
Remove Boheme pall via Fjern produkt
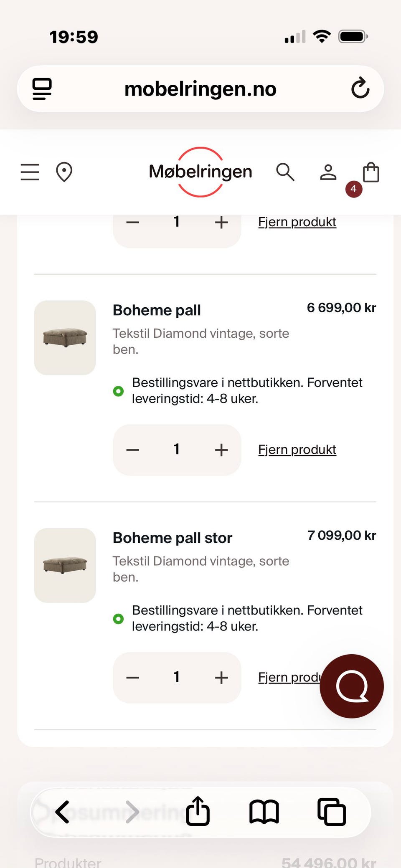click(x=297, y=450)
